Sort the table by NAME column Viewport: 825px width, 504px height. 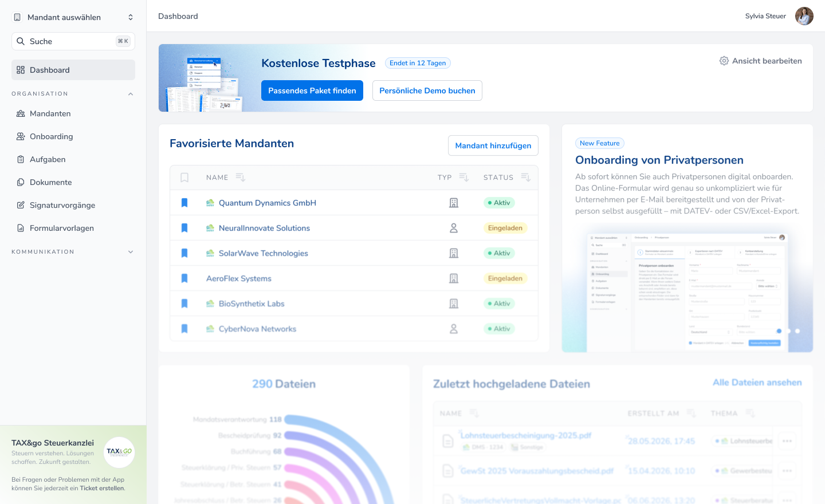(241, 178)
